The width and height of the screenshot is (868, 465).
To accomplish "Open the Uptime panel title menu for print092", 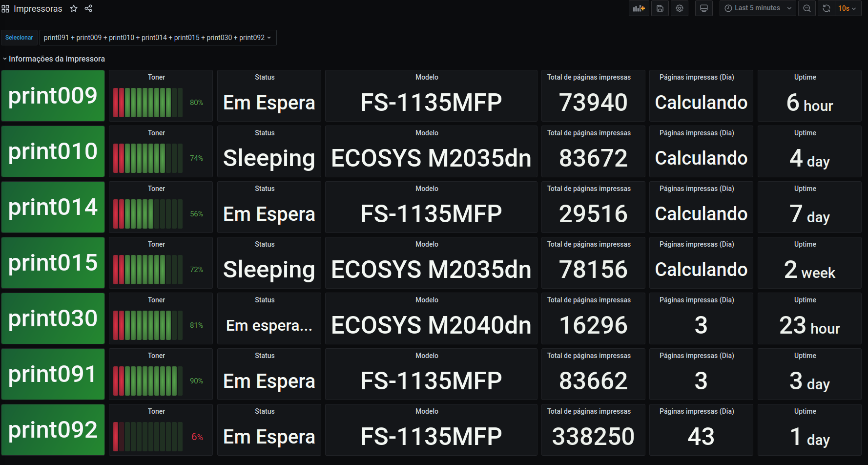I will [805, 411].
